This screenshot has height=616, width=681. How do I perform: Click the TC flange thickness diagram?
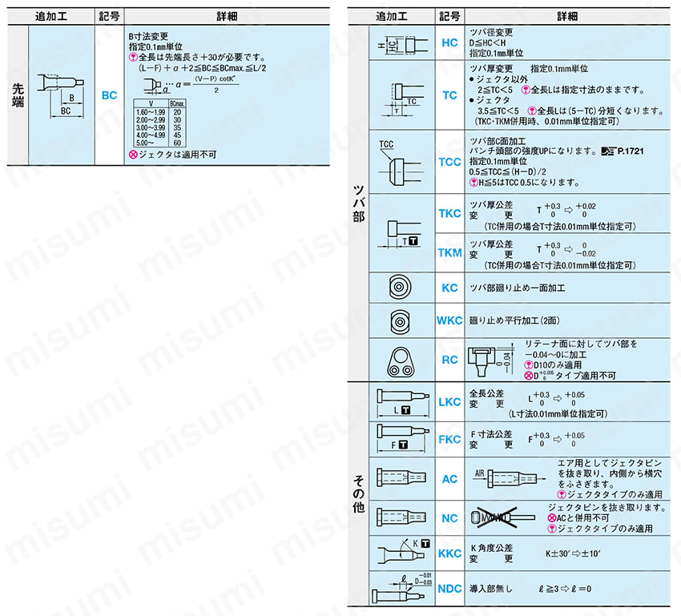(402, 99)
